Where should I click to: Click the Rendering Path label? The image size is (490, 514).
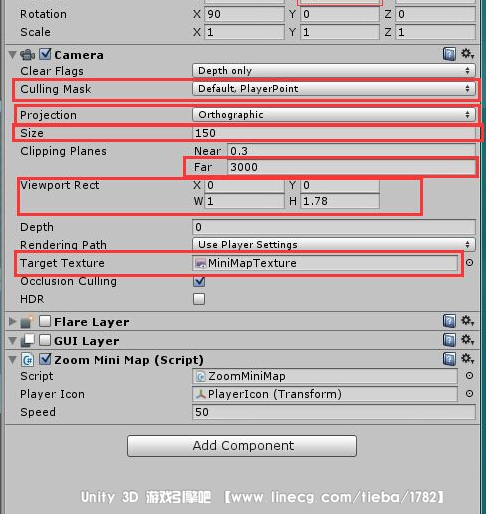63,245
